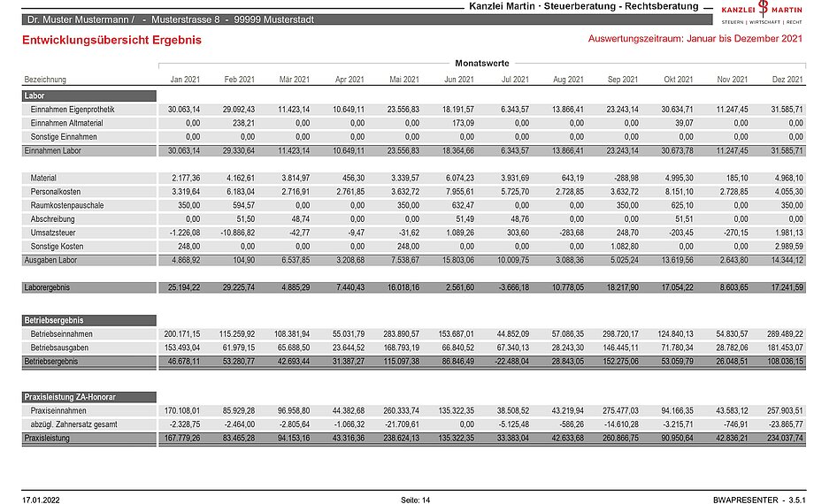Image resolution: width=814 pixels, height=504 pixels.
Task: Click the Material value -288,98
Action: coord(626,178)
